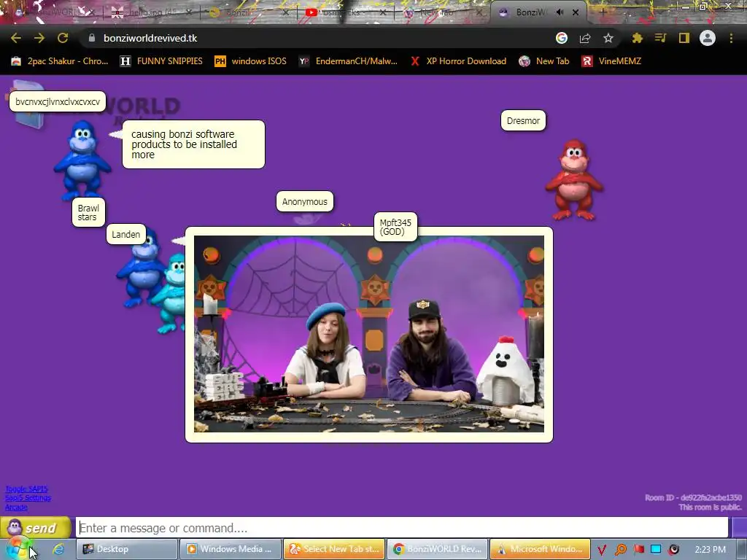Click the Brawl stars name tag

pyautogui.click(x=88, y=212)
